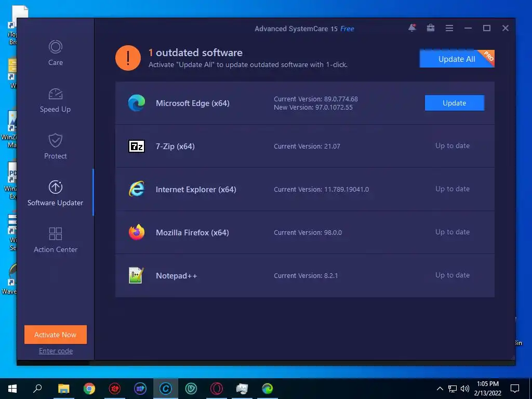Viewport: 532px width, 399px height.
Task: Select the Software Updater sidebar item
Action: pos(55,193)
